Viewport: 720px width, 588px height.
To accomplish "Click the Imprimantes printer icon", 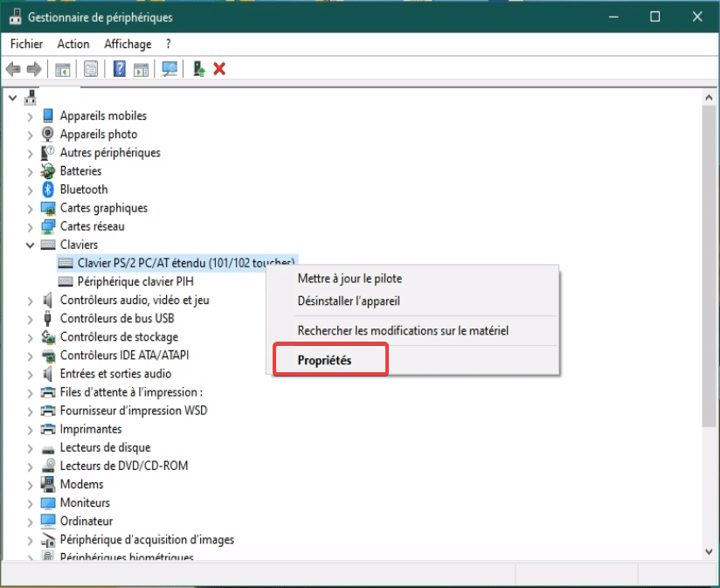I will [48, 429].
